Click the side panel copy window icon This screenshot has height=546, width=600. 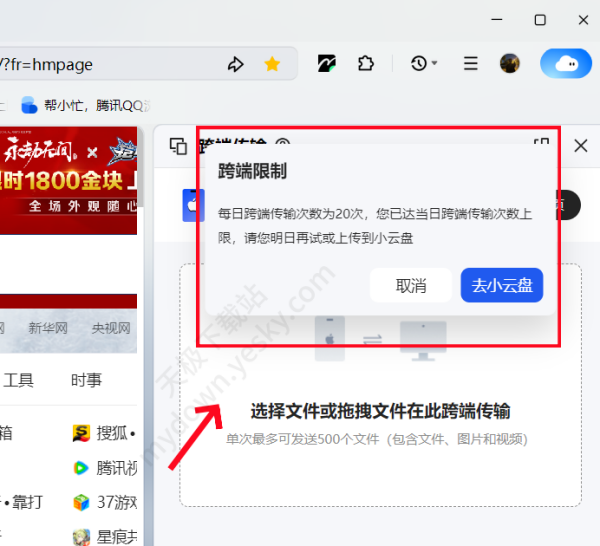(179, 146)
